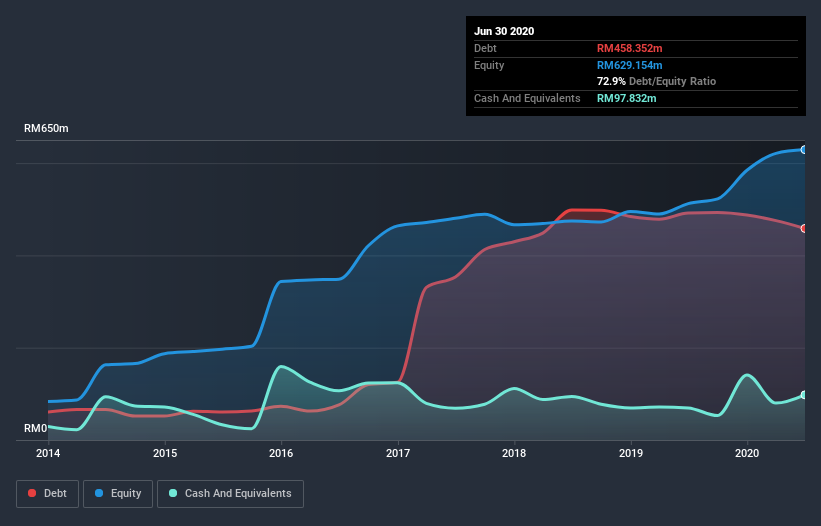
Task: Click the Debt label in tooltip
Action: click(x=485, y=48)
